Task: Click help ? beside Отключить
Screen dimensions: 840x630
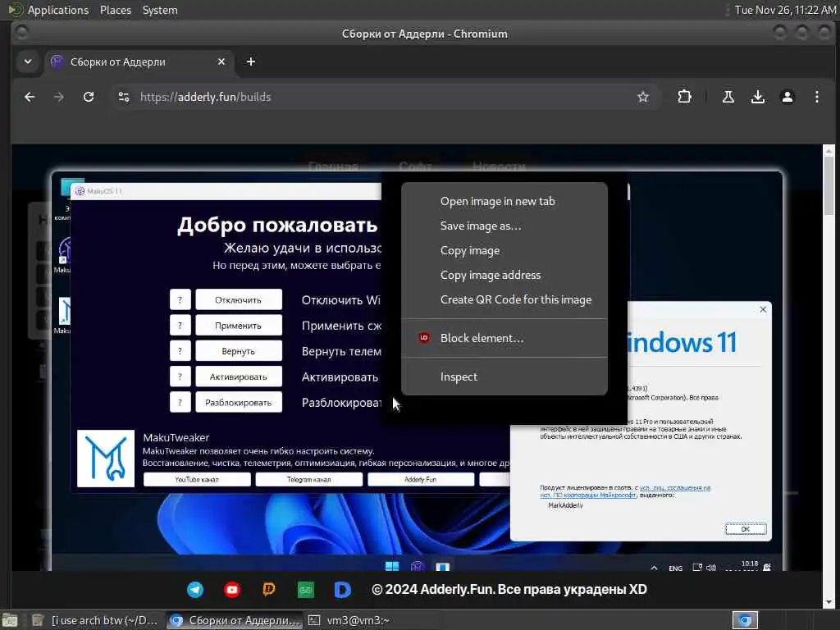Action: point(180,299)
